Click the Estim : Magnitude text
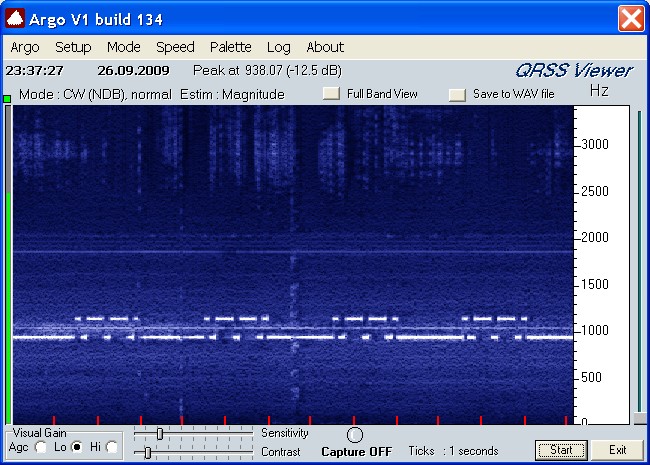The height and width of the screenshot is (465, 650). (x=232, y=94)
